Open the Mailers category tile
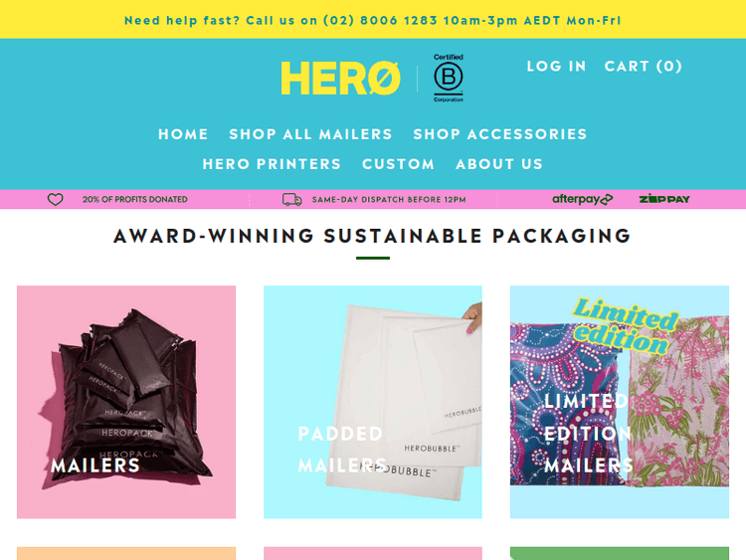 click(126, 402)
